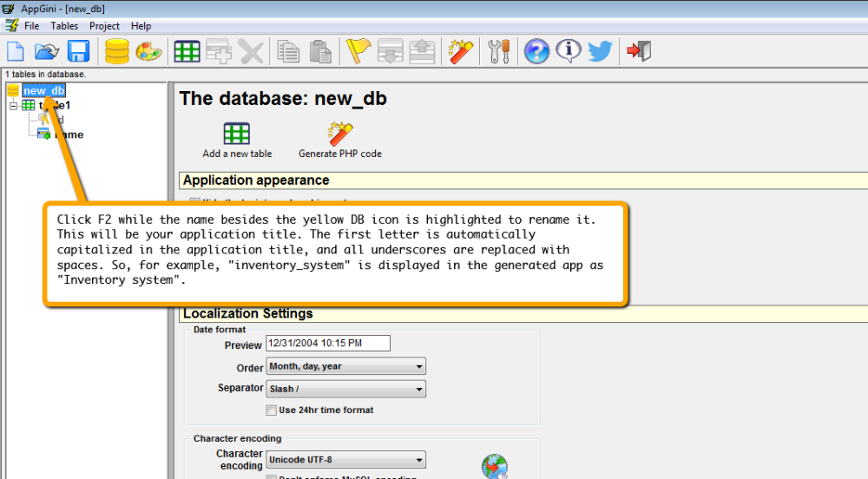Click the magic wand generate icon in toolbar
The height and width of the screenshot is (479, 868).
click(x=461, y=51)
